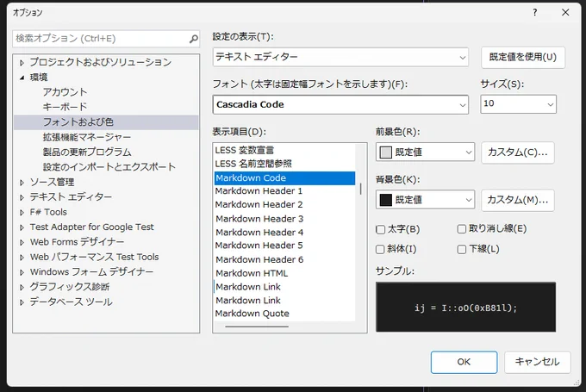Click カスタム(C)... foreground button
Image resolution: width=586 pixels, height=392 pixels.
(518, 152)
